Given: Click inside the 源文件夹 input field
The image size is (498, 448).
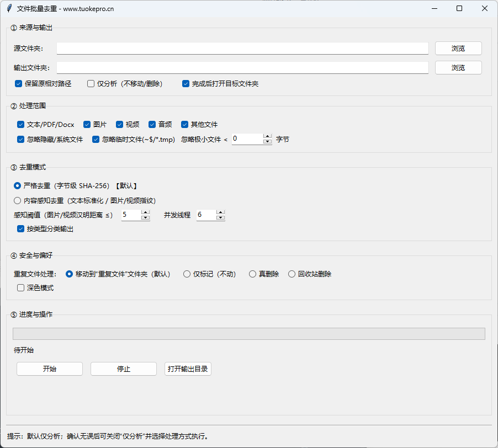Looking at the screenshot, I should 243,48.
